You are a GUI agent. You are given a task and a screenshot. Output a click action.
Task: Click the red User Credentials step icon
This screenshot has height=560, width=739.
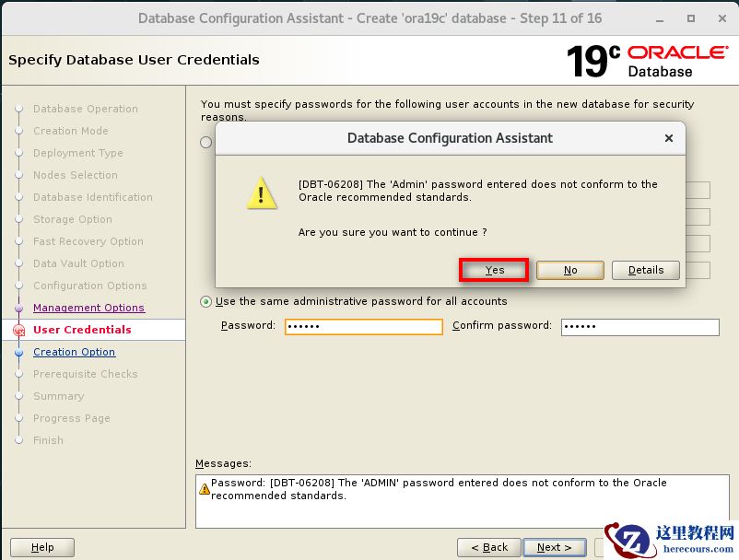coord(18,331)
